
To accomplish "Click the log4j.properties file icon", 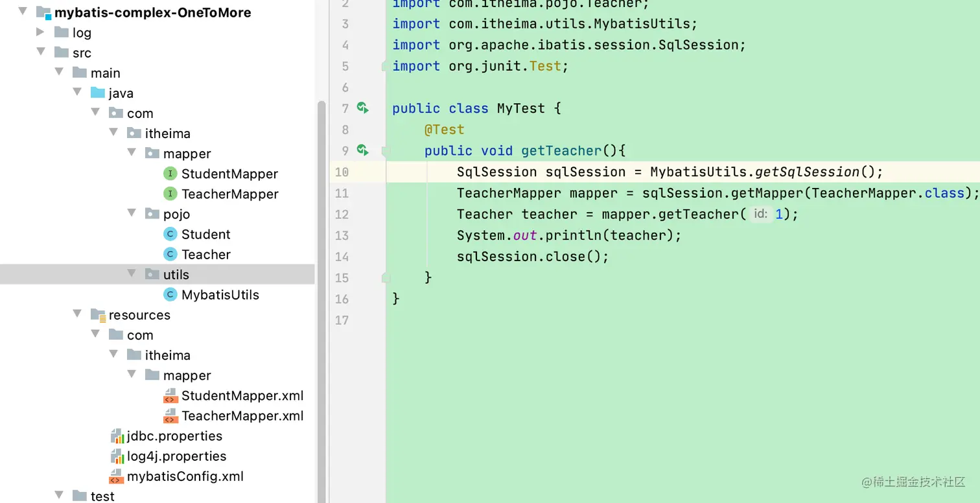I will pyautogui.click(x=117, y=456).
